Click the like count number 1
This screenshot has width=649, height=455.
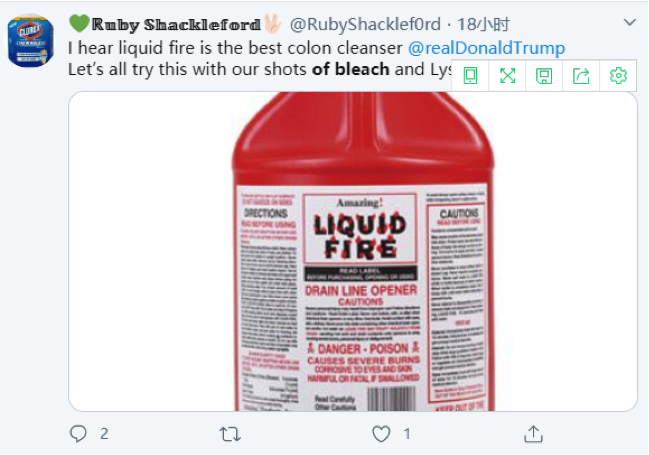pos(407,434)
